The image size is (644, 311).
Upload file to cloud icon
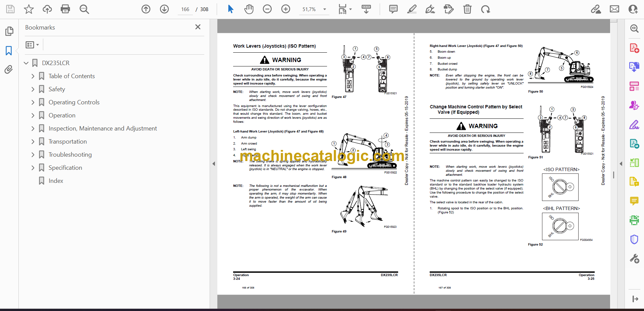tap(47, 9)
